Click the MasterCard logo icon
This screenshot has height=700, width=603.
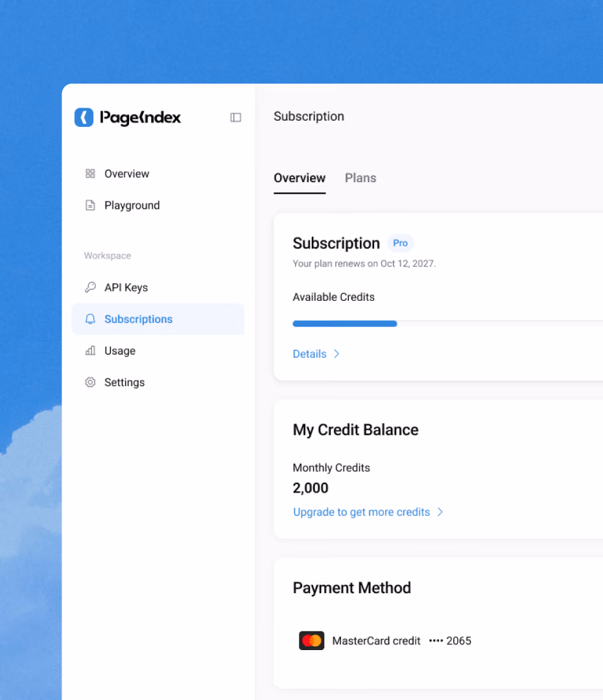pyautogui.click(x=312, y=641)
